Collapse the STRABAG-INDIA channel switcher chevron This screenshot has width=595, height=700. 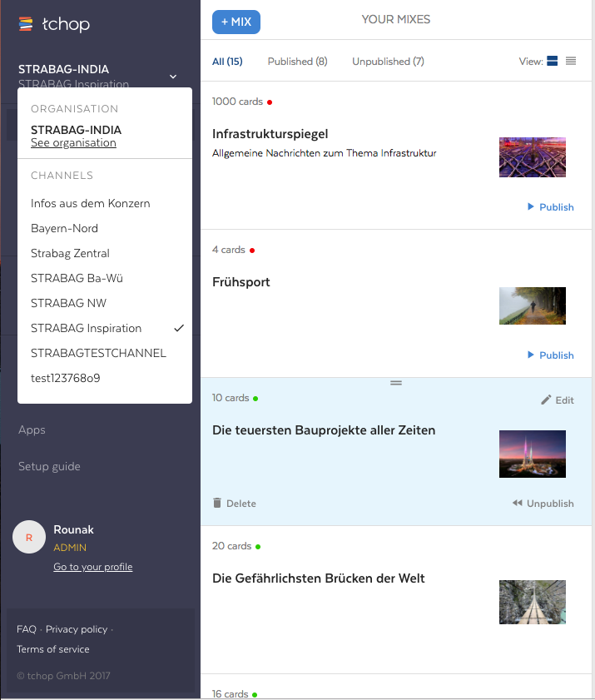tap(173, 77)
